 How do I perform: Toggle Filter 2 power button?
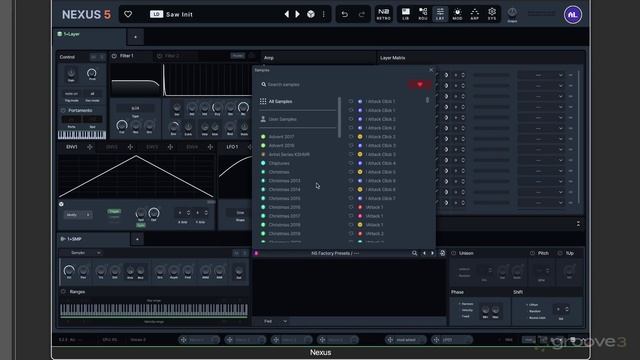(x=160, y=56)
